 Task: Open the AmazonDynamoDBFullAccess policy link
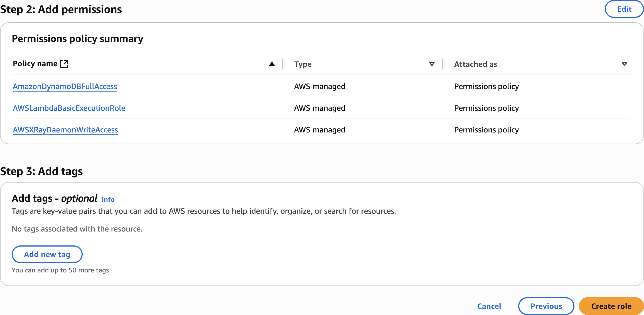[x=65, y=87]
